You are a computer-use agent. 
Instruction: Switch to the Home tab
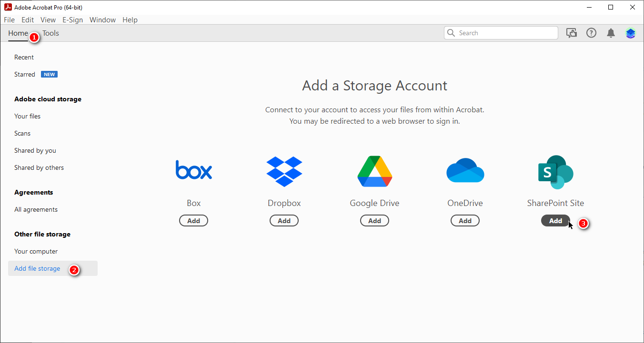coord(18,33)
